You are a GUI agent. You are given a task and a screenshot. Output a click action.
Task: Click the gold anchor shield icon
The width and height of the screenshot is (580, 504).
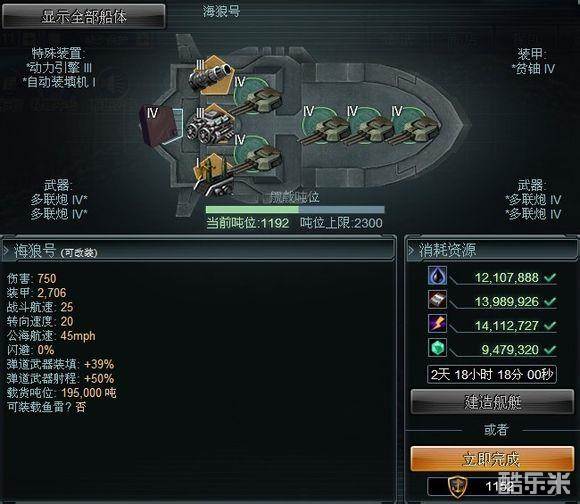point(458,487)
